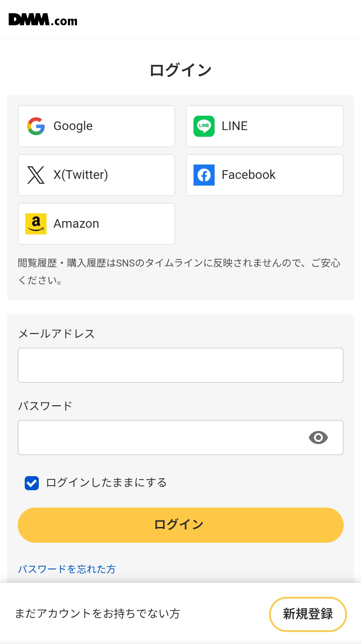361x644 pixels.
Task: Click the green LINE icon
Action: [204, 126]
